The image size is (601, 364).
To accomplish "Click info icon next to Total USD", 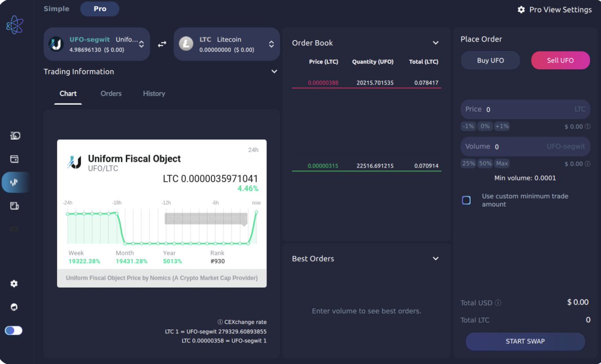I will tap(498, 303).
